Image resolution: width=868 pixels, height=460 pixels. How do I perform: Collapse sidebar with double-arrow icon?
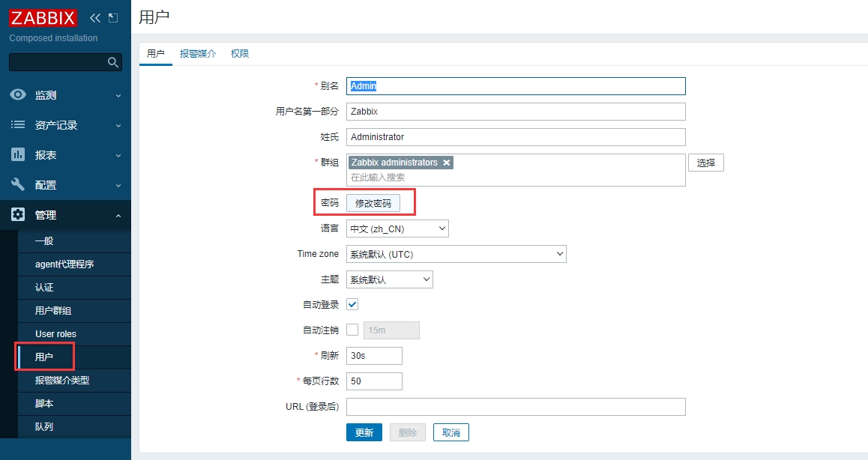click(x=95, y=18)
